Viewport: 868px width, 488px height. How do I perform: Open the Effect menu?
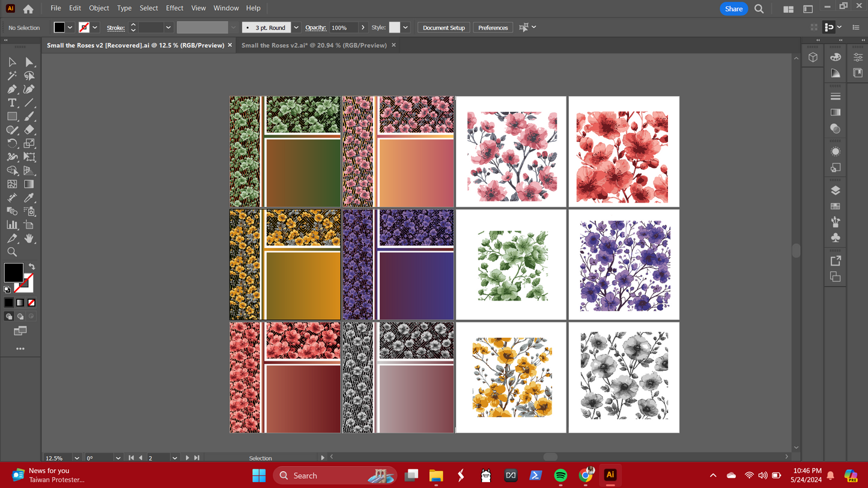(174, 8)
